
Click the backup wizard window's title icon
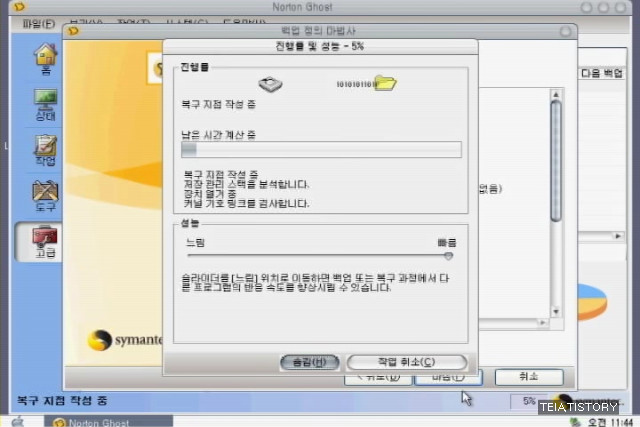73,31
